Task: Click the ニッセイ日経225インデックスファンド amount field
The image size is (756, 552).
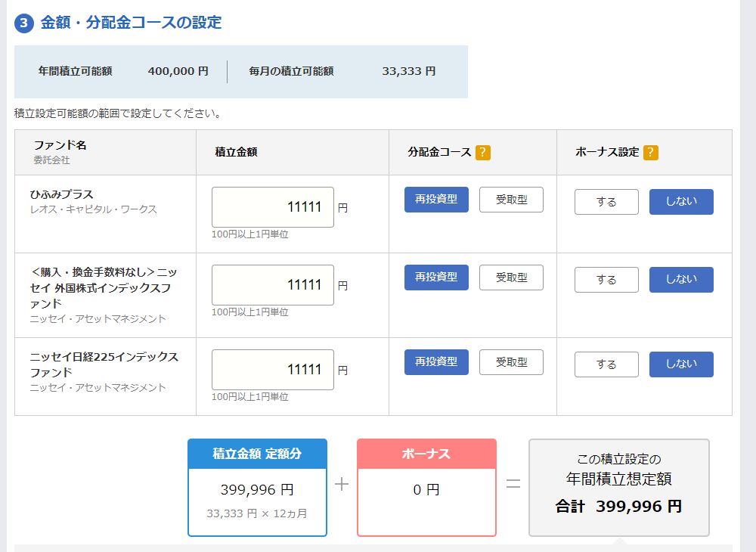Action: pyautogui.click(x=273, y=370)
